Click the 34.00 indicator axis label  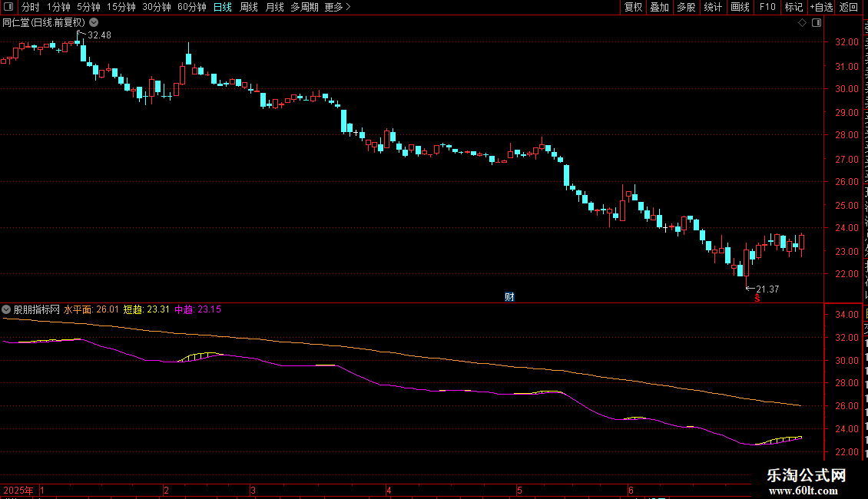847,315
